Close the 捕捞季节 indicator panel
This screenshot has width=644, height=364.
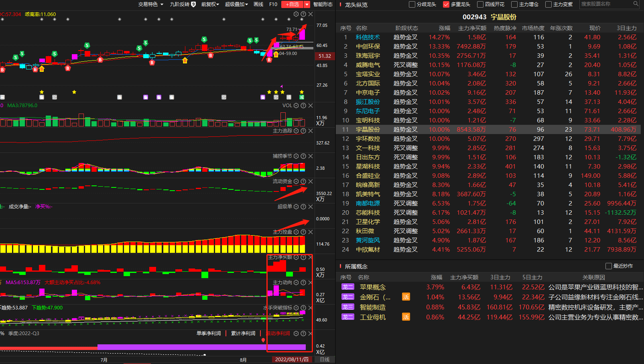[x=311, y=156]
